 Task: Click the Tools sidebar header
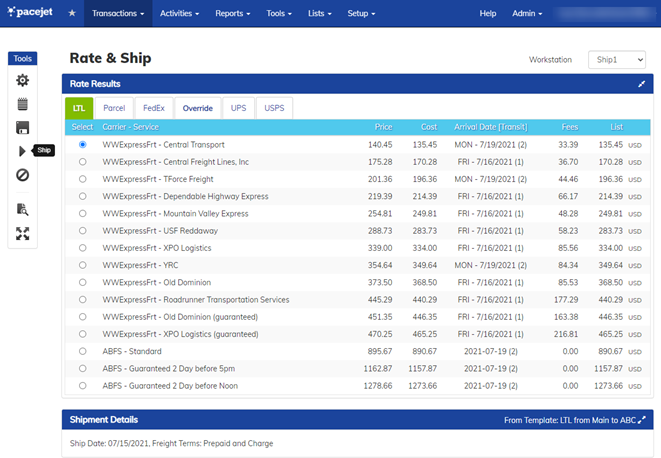tap(22, 59)
